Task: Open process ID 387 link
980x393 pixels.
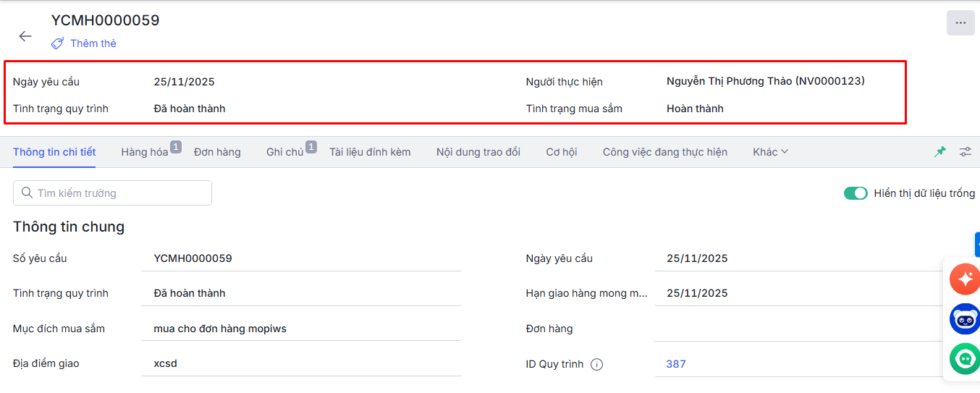Action: click(x=676, y=364)
